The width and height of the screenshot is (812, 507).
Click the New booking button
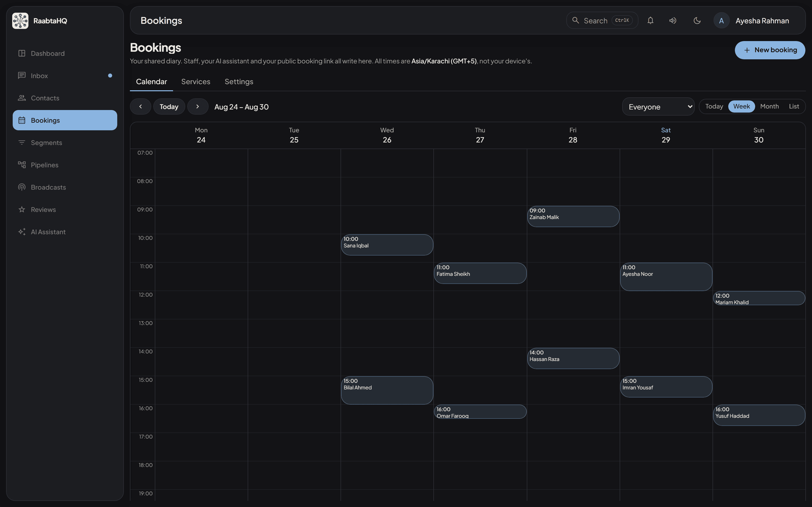[x=770, y=50]
